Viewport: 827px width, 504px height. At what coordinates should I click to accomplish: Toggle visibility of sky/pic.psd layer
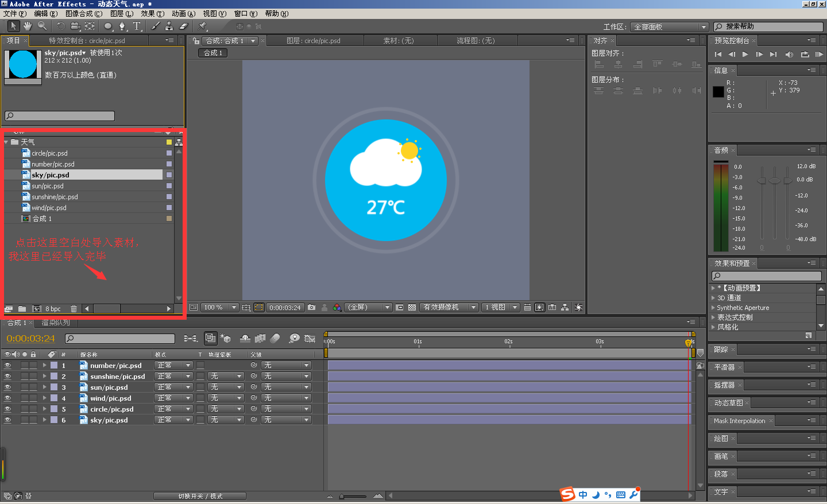(7, 420)
